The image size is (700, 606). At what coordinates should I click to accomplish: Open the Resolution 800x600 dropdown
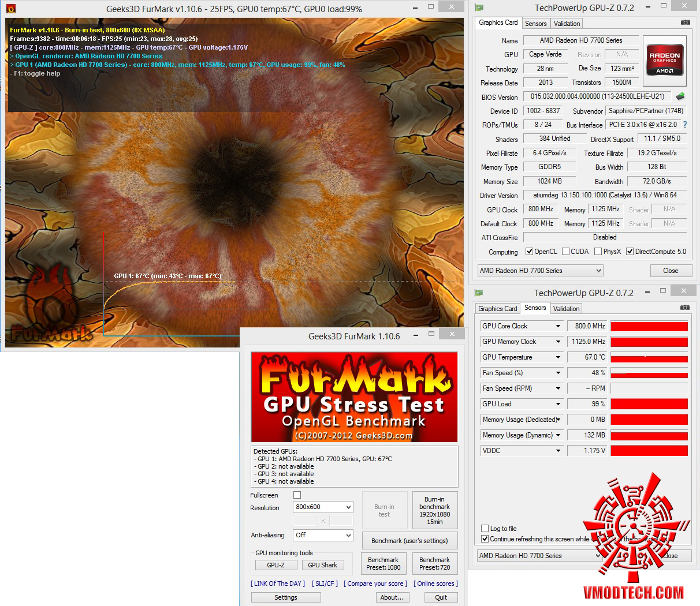323,507
